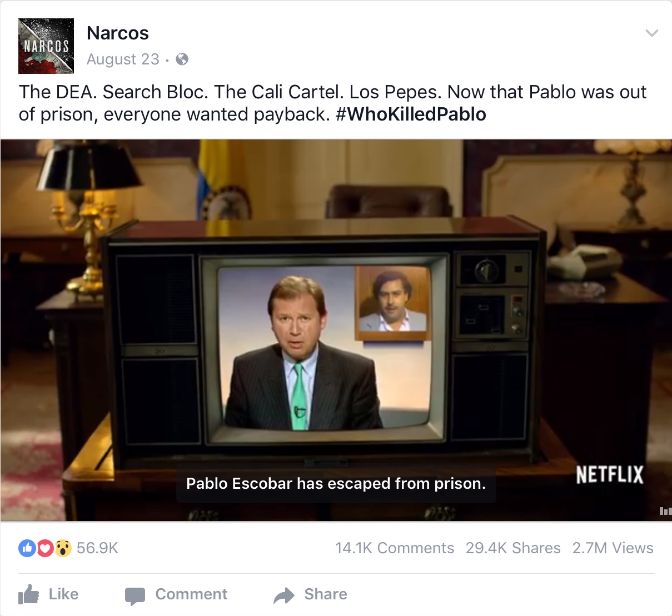This screenshot has height=616, width=672.
Task: Click the Netflix watermark on video
Action: pos(610,475)
